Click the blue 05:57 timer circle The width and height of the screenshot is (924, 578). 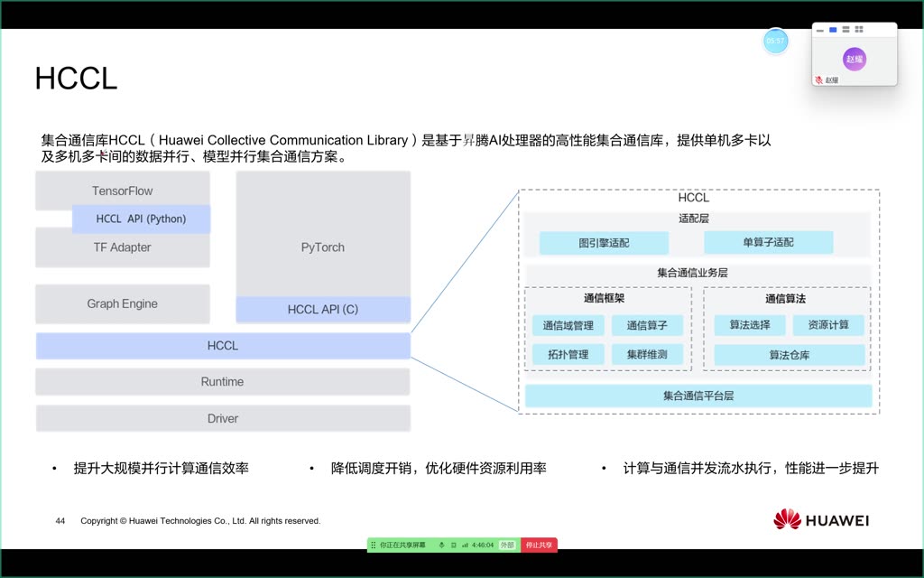click(775, 41)
